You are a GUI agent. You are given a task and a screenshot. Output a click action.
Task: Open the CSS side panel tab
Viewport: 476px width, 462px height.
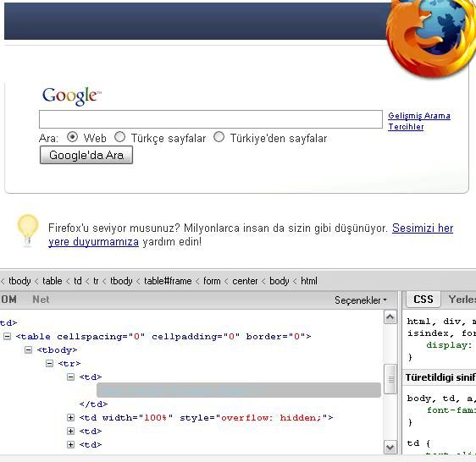pos(423,300)
